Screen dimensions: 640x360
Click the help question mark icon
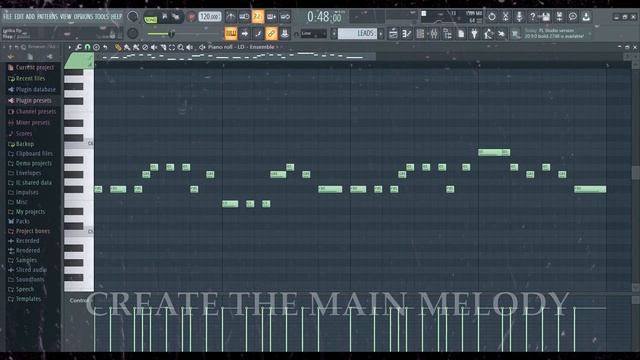[x=532, y=17]
